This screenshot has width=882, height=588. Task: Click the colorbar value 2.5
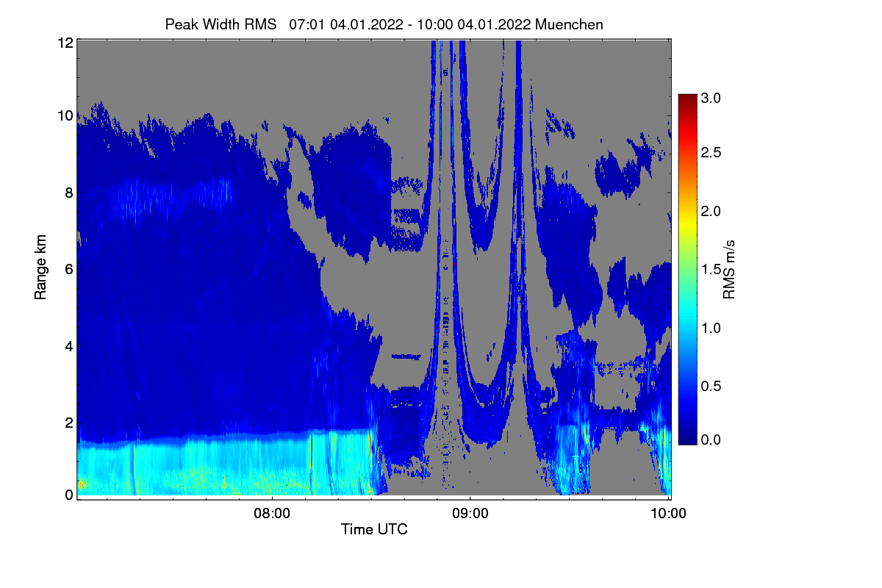pos(711,152)
